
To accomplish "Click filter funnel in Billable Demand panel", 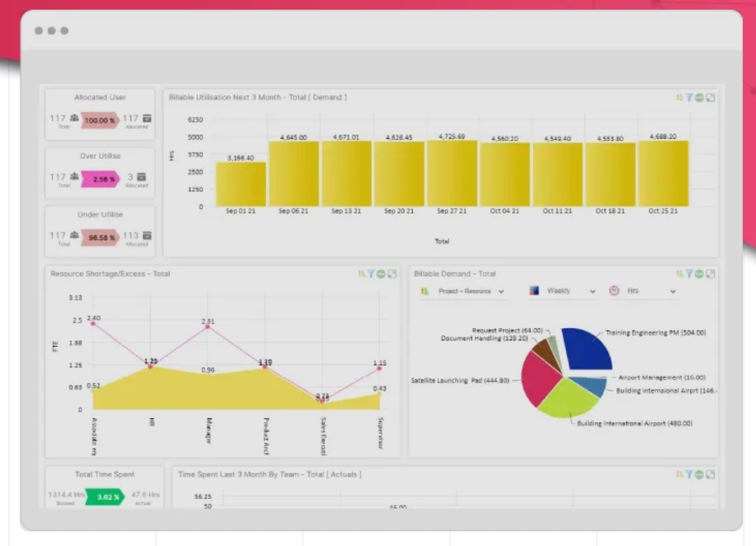I will click(x=689, y=274).
